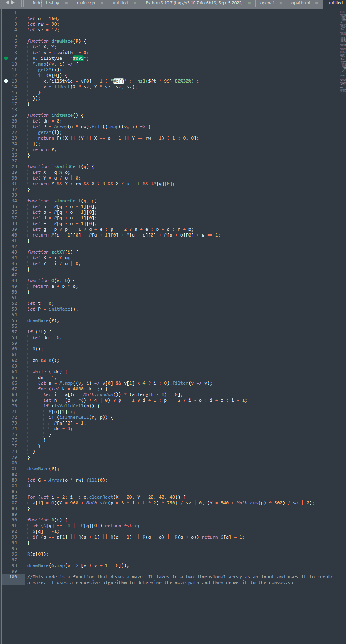This screenshot has height=644, width=346.
Task: Click the minimap code overview
Action: tap(342, 51)
